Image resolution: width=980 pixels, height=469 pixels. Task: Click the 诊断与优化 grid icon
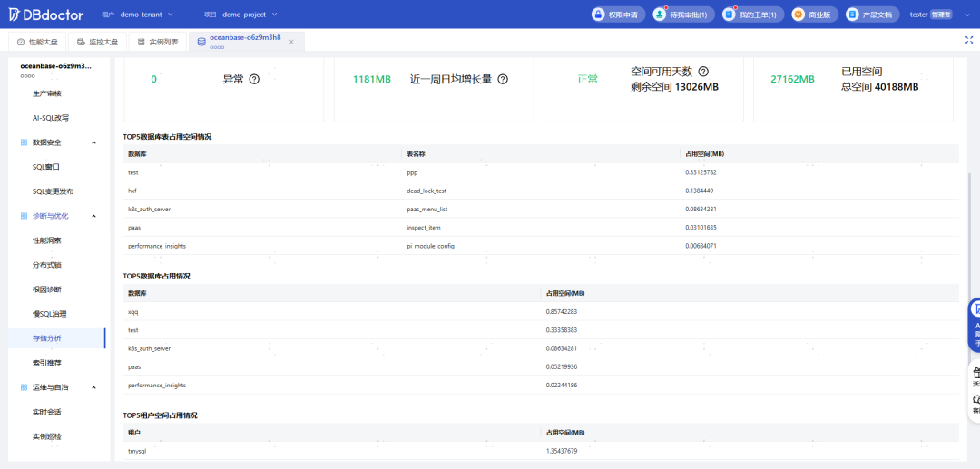point(24,216)
